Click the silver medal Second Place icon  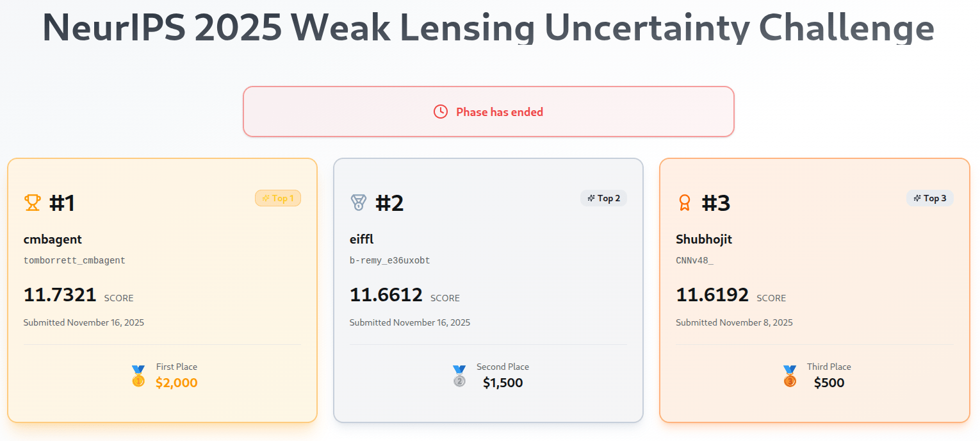459,376
